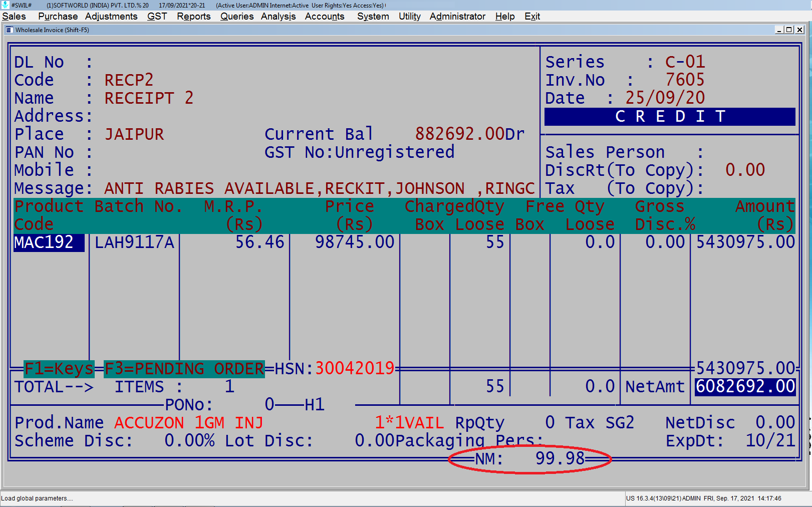Viewport: 812px width, 507px height.
Task: Select product code MAC192 field
Action: [x=49, y=242]
